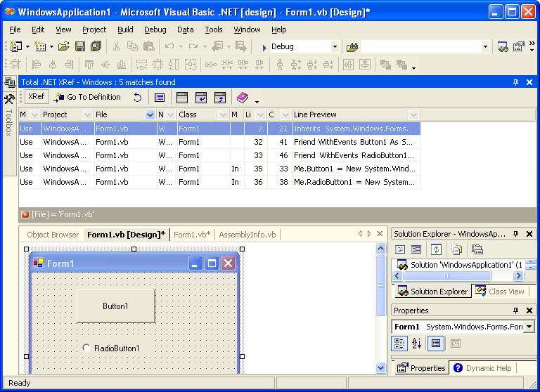The height and width of the screenshot is (392, 540).
Task: Open the Toolbox hammer icon in sidebar
Action: click(9, 99)
